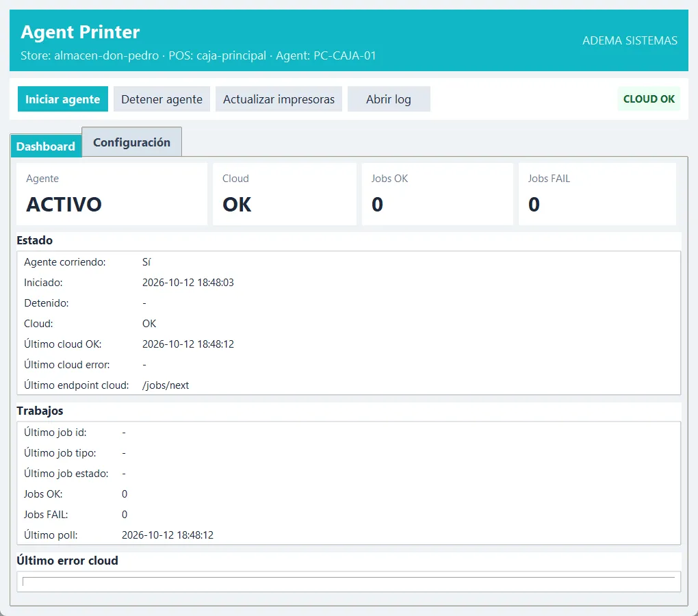The height and width of the screenshot is (616, 698).
Task: Select the Último poll timestamp value
Action: (x=168, y=535)
